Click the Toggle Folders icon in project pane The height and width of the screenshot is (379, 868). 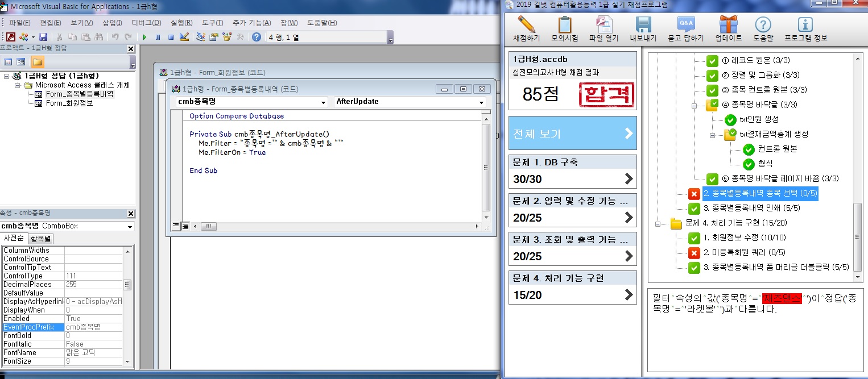tap(37, 62)
